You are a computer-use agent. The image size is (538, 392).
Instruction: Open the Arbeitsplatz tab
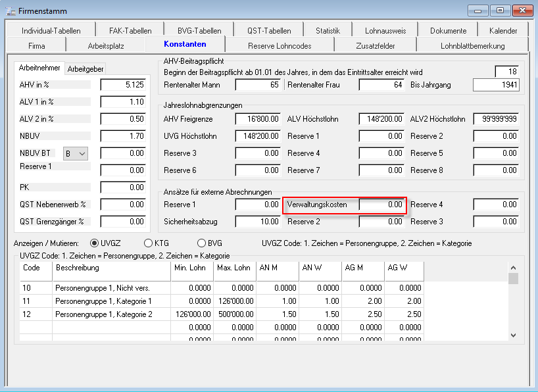tap(106, 45)
